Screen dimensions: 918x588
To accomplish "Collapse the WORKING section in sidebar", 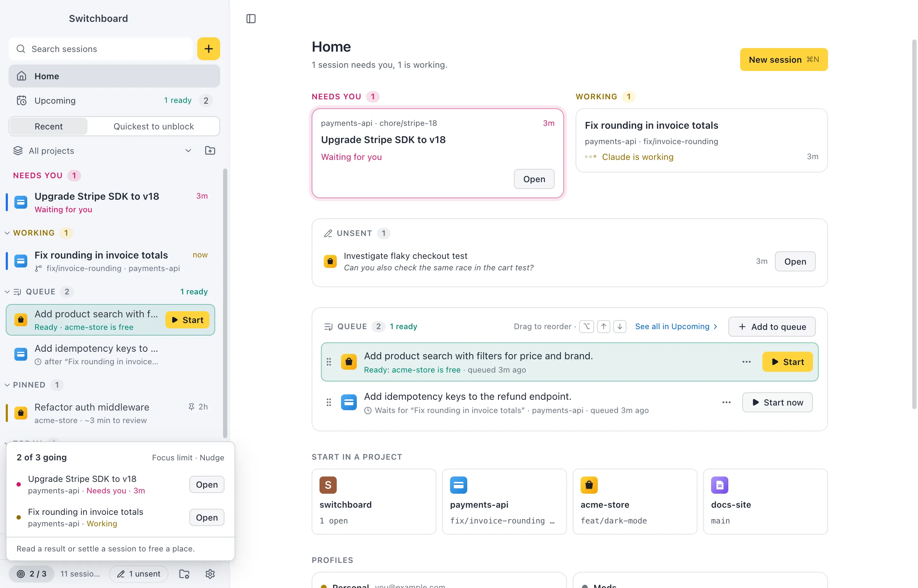I will point(7,233).
